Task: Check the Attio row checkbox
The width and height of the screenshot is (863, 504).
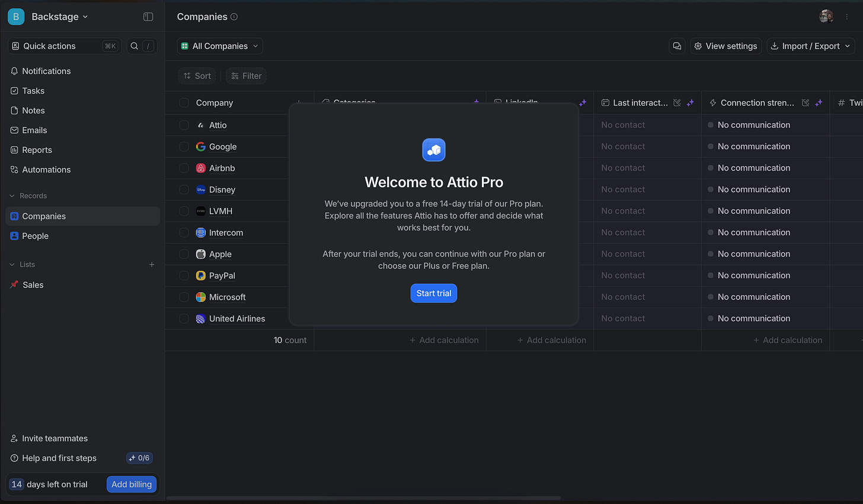Action: 184,125
